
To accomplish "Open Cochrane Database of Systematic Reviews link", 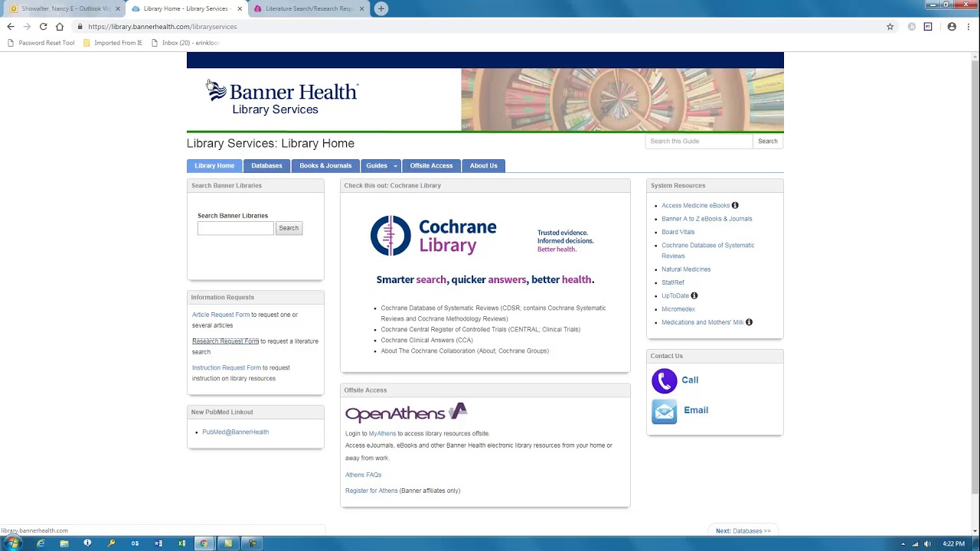I will tap(707, 250).
